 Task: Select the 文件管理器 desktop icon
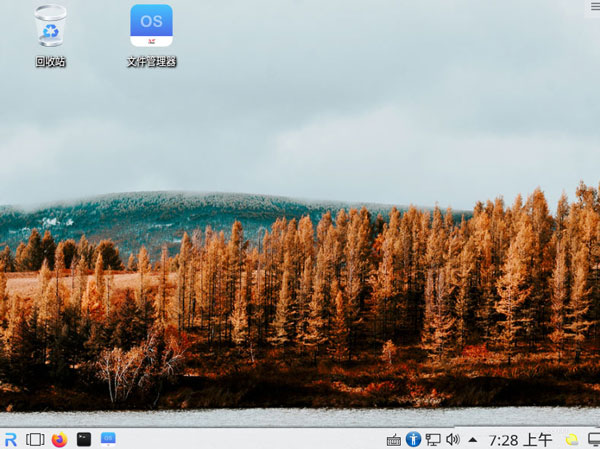(151, 26)
